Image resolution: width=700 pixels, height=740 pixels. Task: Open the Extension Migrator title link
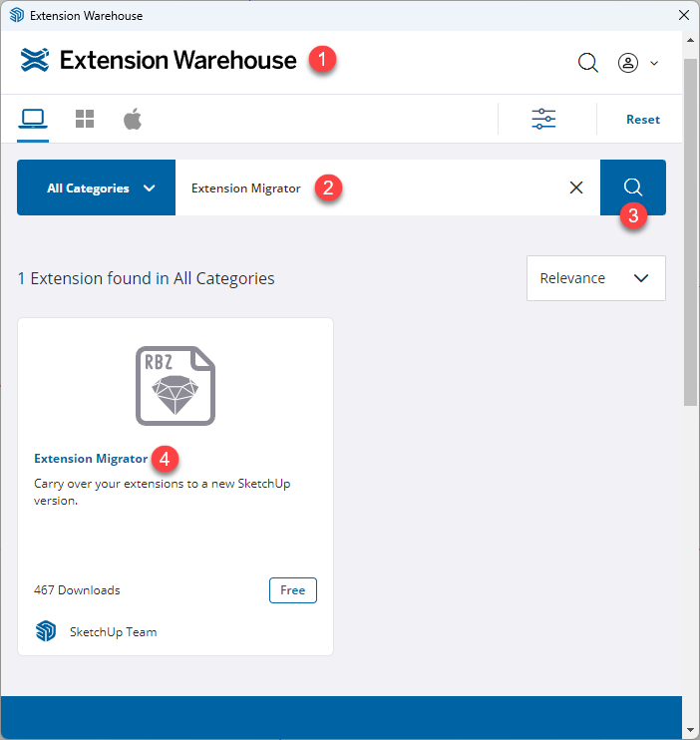coord(91,459)
